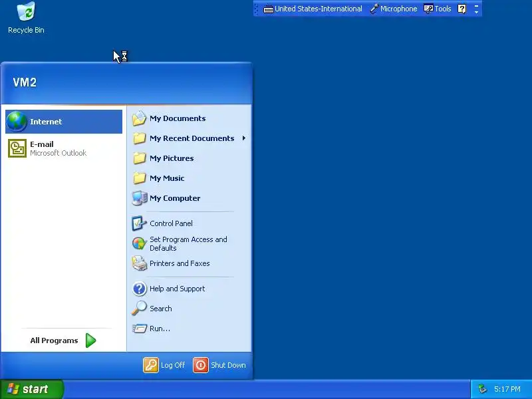Select Control Panel menu item
This screenshot has width=532, height=399.
click(190, 223)
